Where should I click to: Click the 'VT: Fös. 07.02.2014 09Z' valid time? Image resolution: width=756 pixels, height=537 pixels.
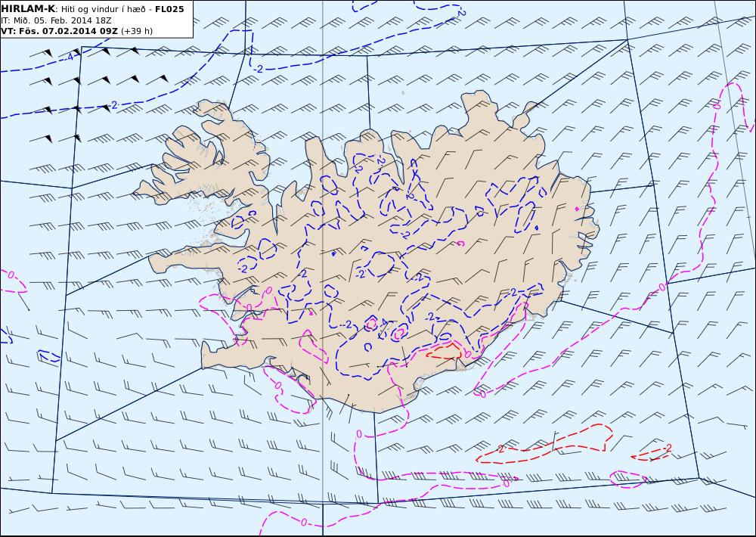tap(59, 31)
